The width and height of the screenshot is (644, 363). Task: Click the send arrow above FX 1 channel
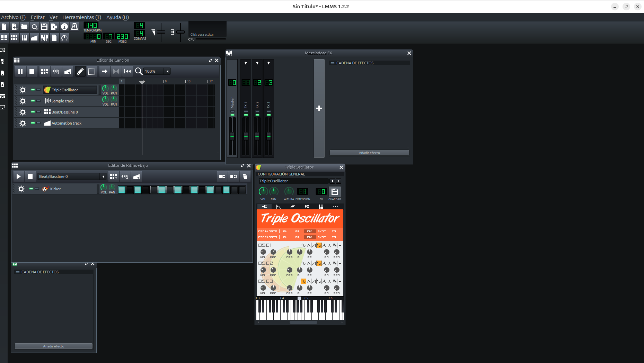[246, 63]
